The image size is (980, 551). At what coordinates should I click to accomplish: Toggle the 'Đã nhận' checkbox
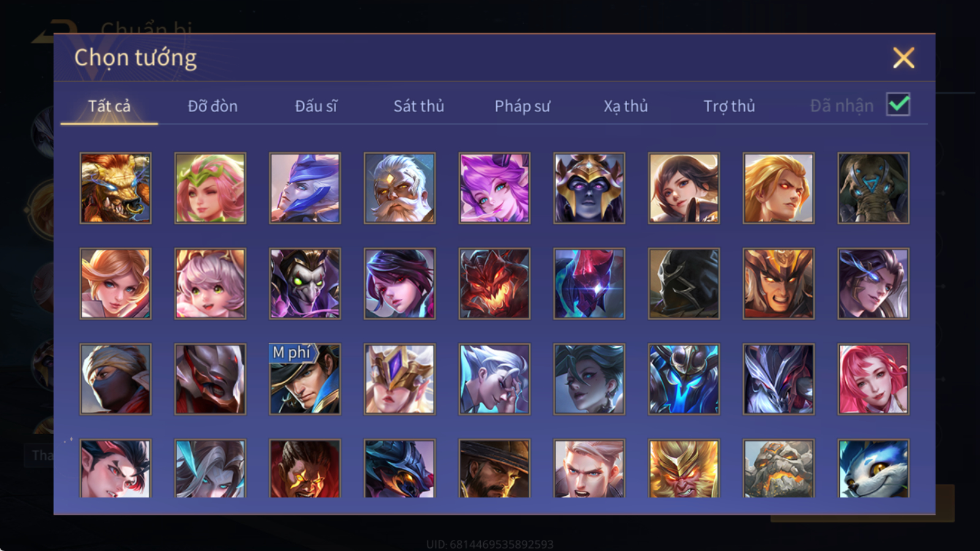[x=898, y=105]
